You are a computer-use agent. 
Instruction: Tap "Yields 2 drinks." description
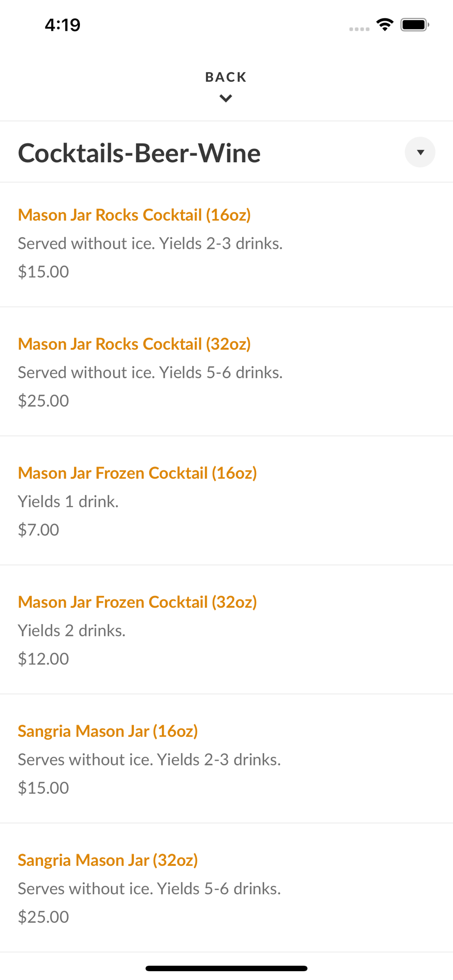(x=72, y=631)
